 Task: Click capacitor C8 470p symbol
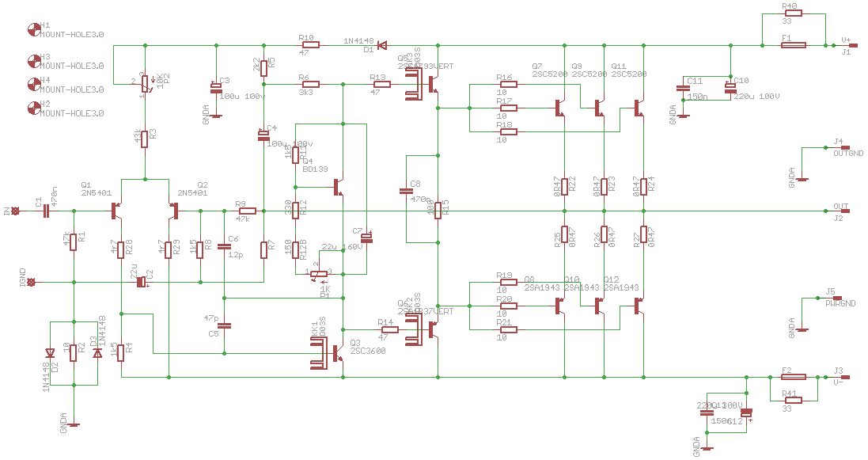coord(407,192)
